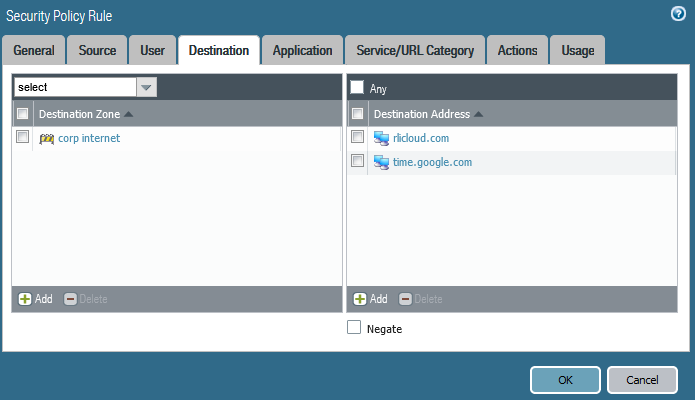Open the corp internet zone link

[89, 138]
